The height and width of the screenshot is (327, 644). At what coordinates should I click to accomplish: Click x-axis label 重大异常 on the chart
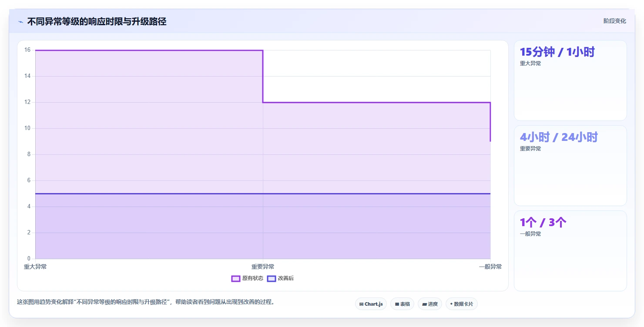point(35,267)
